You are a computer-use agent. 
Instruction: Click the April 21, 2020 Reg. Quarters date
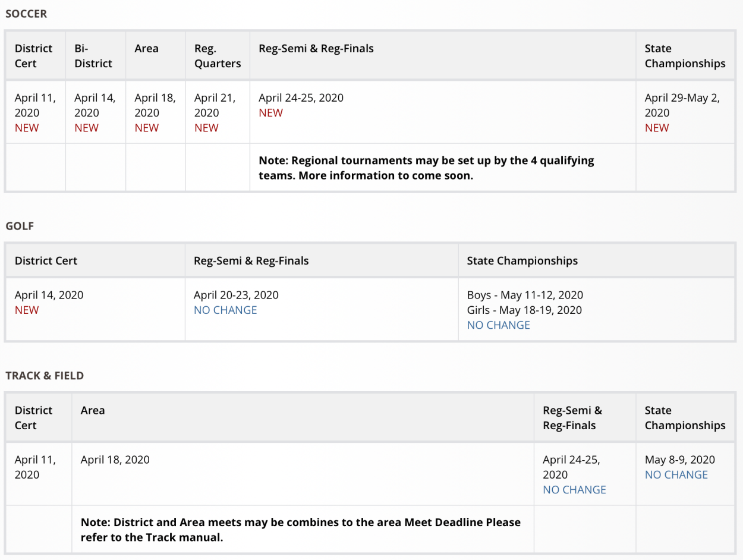click(x=215, y=105)
